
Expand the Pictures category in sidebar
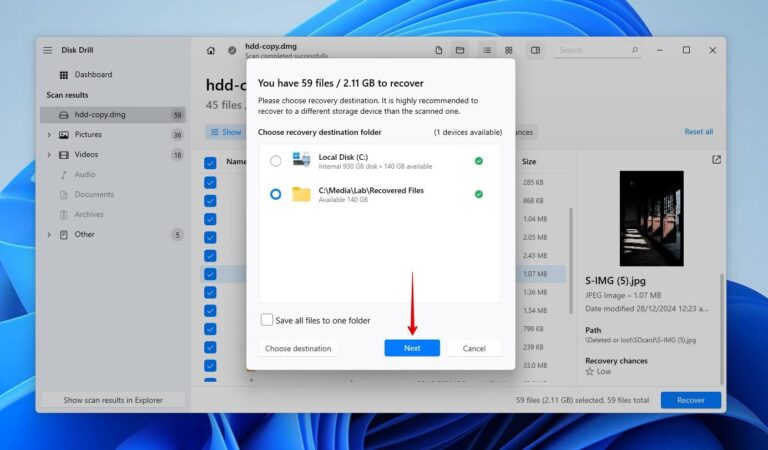pos(48,135)
